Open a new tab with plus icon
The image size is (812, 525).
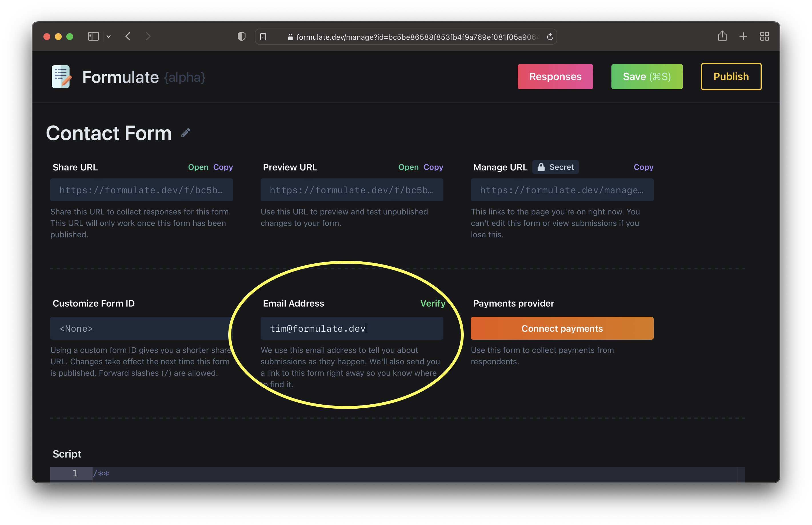tap(743, 36)
